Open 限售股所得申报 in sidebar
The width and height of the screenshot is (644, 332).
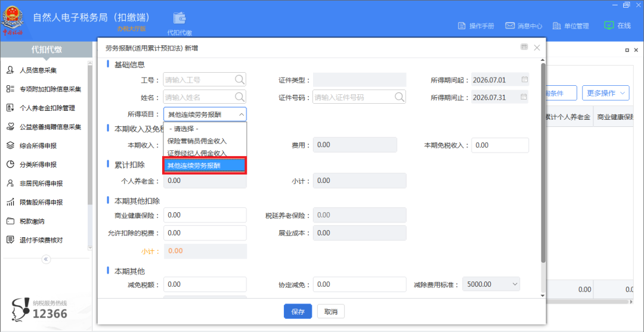41,202
